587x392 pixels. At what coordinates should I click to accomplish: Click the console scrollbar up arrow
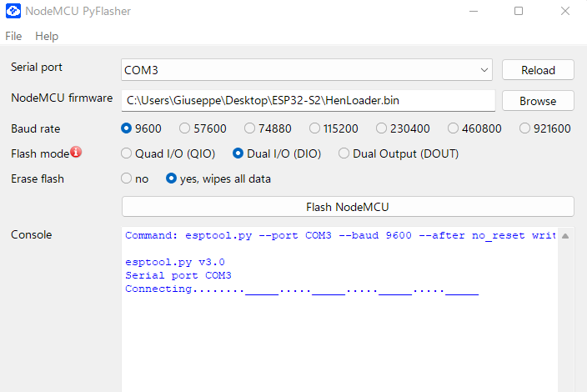tap(565, 236)
